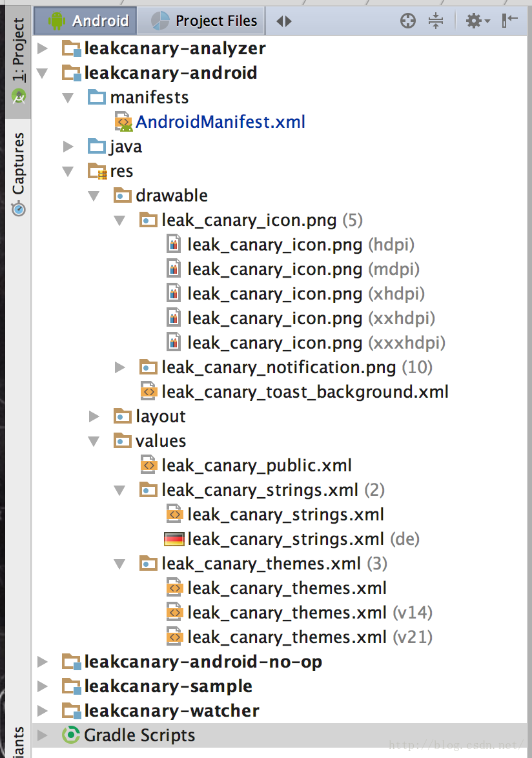Click the German flag icon for strings file
This screenshot has width=532, height=758.
tap(174, 539)
